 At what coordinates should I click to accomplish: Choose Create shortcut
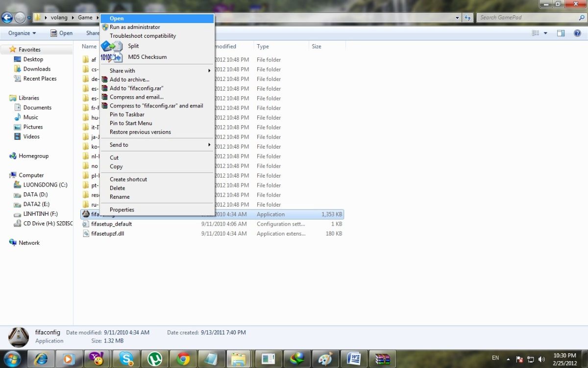pos(157,179)
